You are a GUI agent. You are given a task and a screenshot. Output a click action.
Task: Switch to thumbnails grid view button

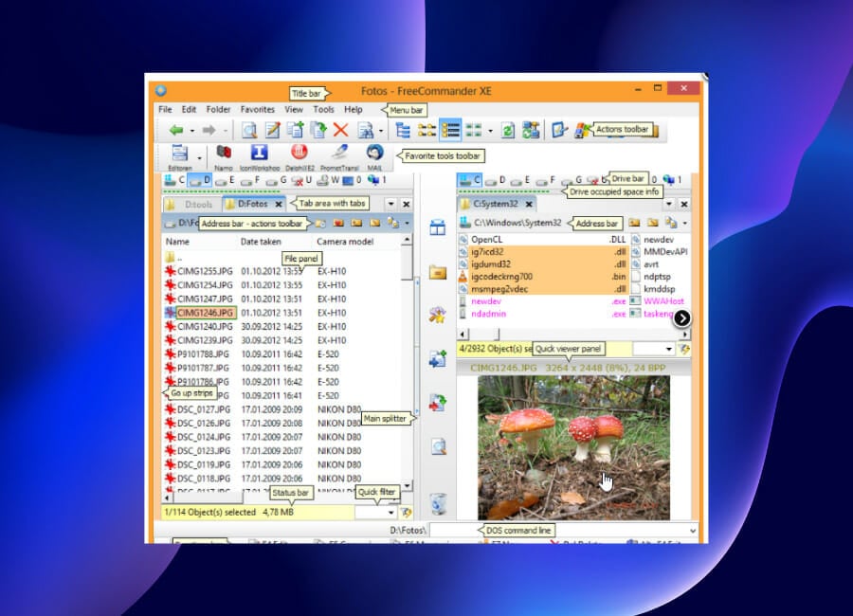(x=474, y=130)
